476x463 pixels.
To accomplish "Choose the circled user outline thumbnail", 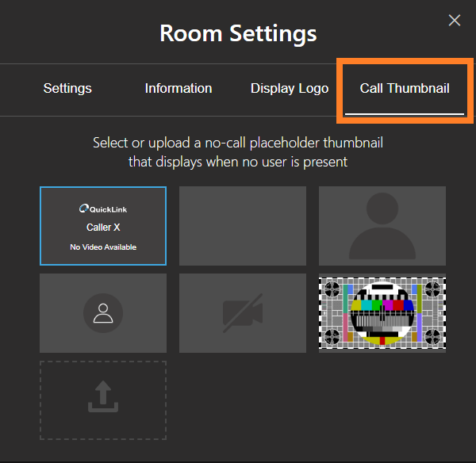I will (103, 313).
